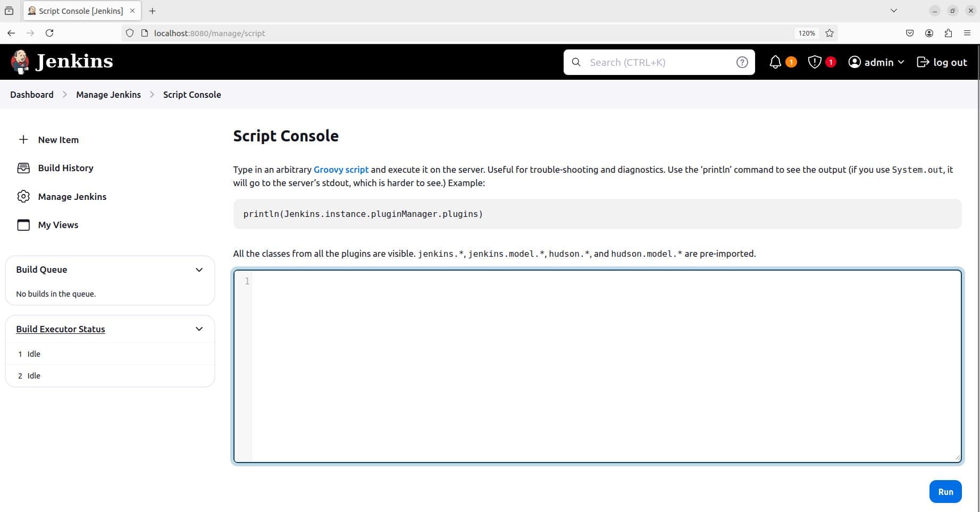Open the list all tabs dropdown arrow
Image resolution: width=980 pixels, height=512 pixels.
pos(894,11)
